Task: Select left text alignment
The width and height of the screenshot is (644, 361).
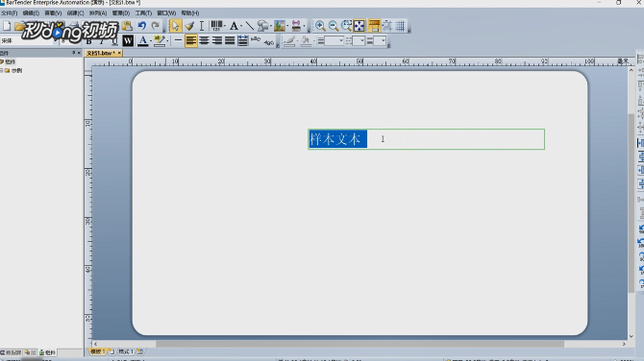Action: (191, 40)
